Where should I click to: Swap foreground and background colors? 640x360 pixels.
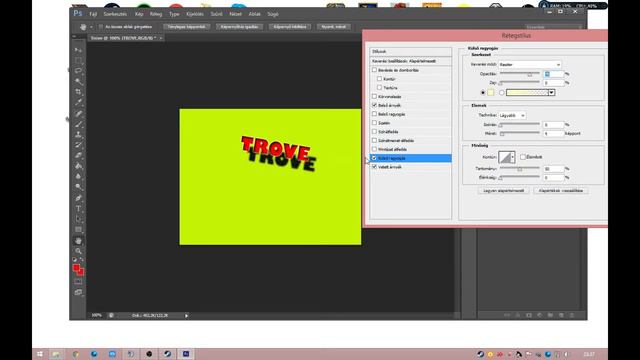[x=82, y=260]
